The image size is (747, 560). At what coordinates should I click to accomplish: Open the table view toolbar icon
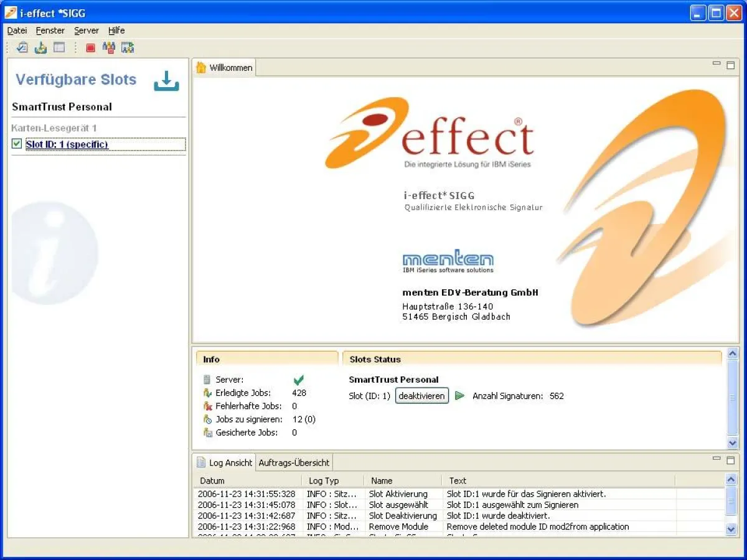tap(59, 47)
